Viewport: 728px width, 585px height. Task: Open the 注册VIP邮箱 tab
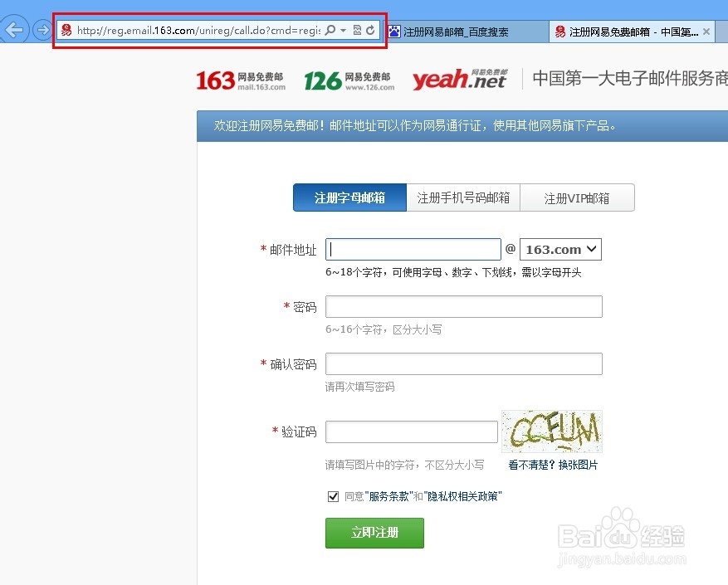(577, 197)
